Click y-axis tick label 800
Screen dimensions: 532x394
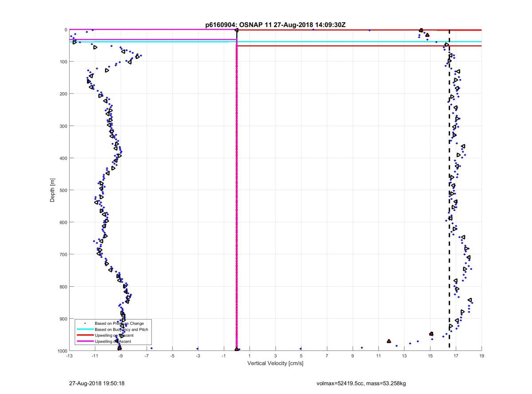[x=63, y=286]
